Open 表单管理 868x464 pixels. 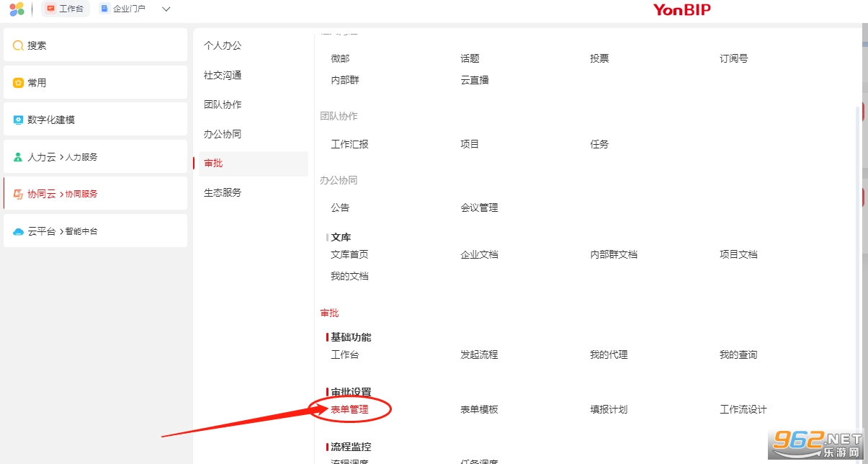349,409
